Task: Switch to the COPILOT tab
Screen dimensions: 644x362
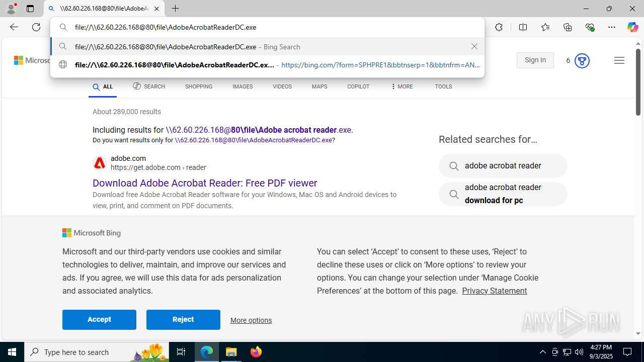Action: pos(358,86)
